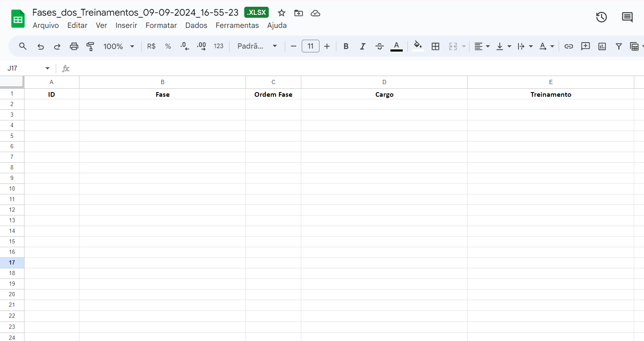Check cloud document status icon
Screen dimensions: 644x341
point(315,13)
